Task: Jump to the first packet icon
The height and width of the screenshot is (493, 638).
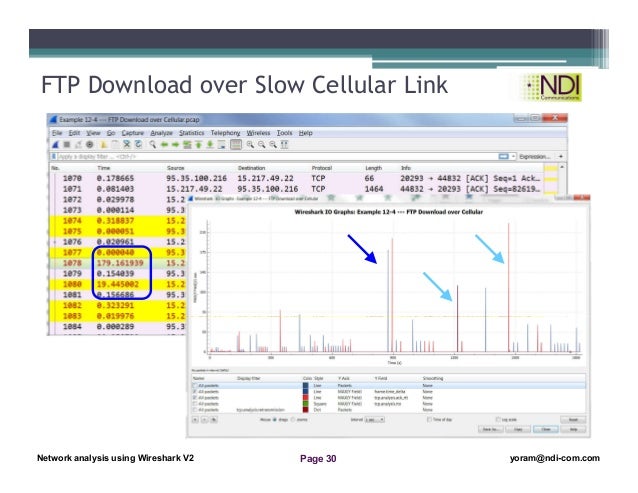Action: pos(199,144)
